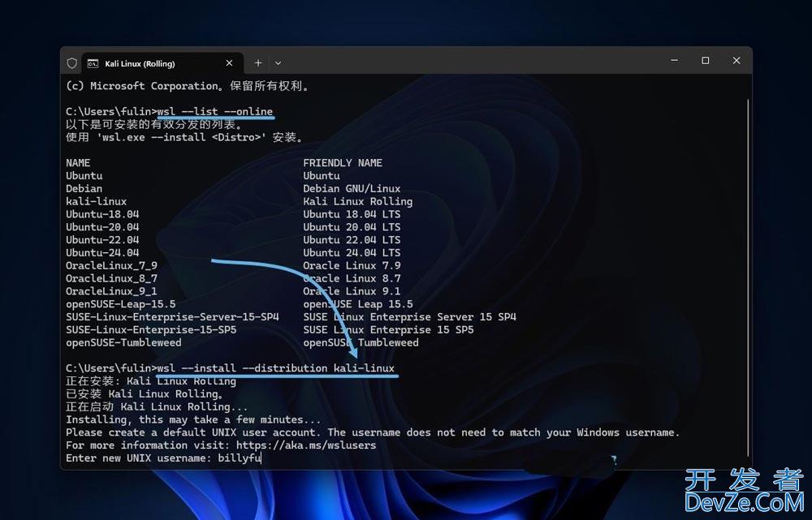Click 'Ubuntu-24.04' in the NAME column
The height and width of the screenshot is (520, 812).
coord(102,252)
